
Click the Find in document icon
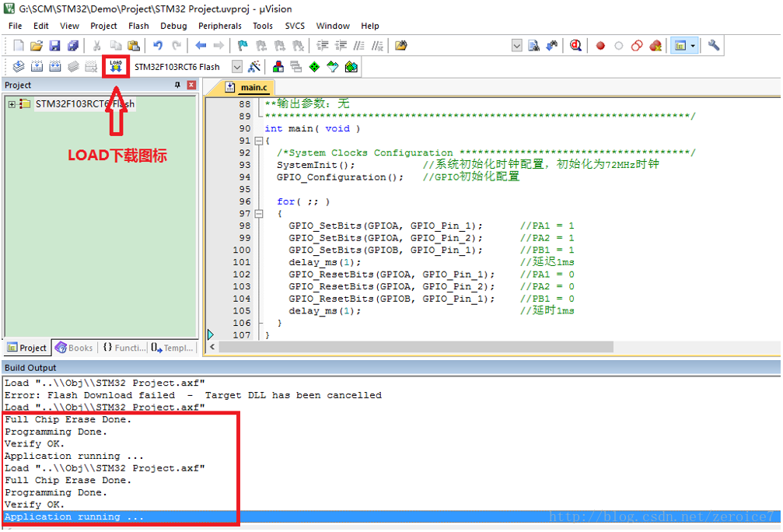(x=534, y=46)
